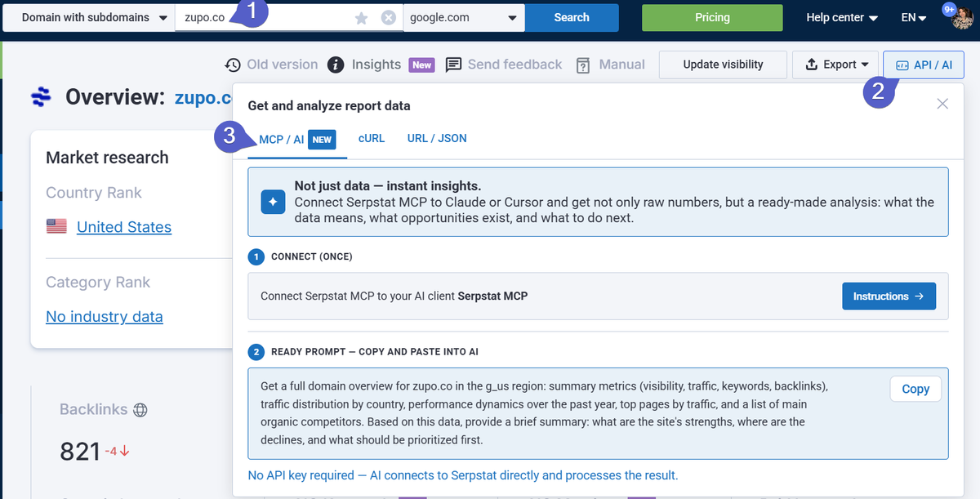Image resolution: width=980 pixels, height=499 pixels.
Task: Click the Manual book icon
Action: 583,65
